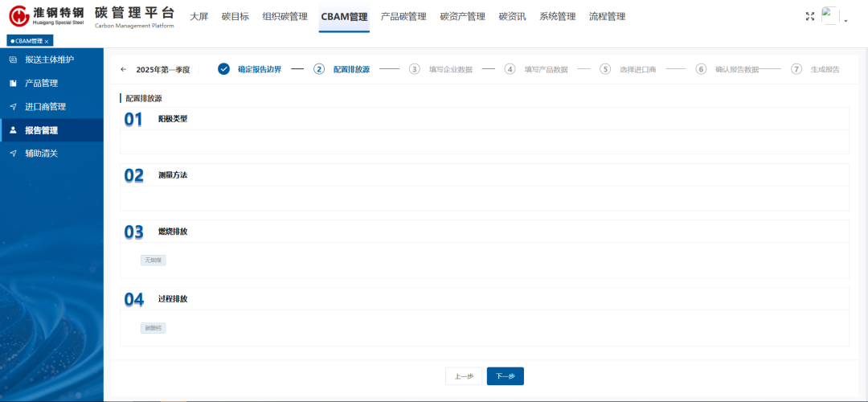Click the 报送主体维护 sidebar icon
This screenshot has width=868, height=402.
(14, 59)
